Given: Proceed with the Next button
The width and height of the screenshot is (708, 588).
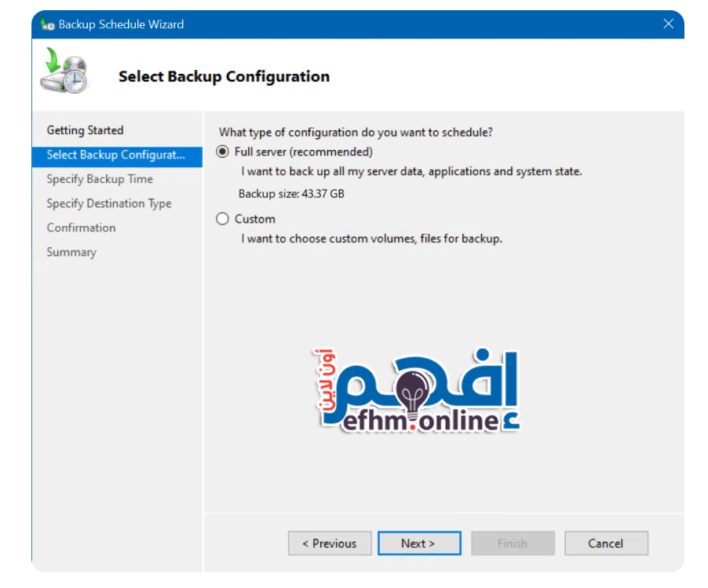Looking at the screenshot, I should tap(418, 543).
